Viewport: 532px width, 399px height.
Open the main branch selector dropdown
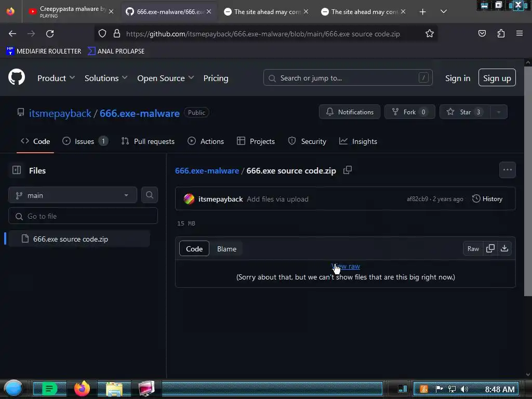coord(73,195)
